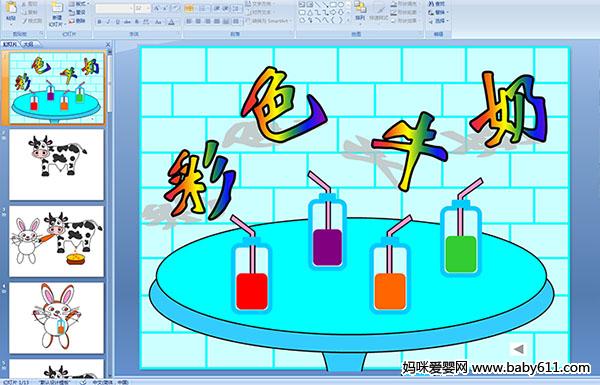The height and width of the screenshot is (385, 600).
Task: Click the gray back arrow on slide
Action: coord(518,349)
